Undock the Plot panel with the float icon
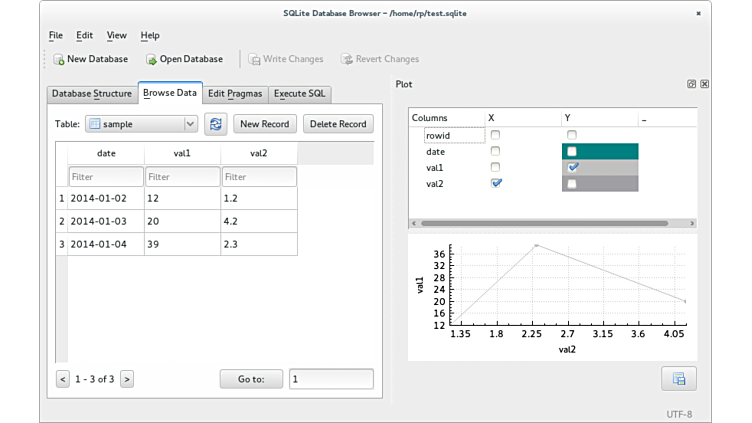 click(x=692, y=84)
